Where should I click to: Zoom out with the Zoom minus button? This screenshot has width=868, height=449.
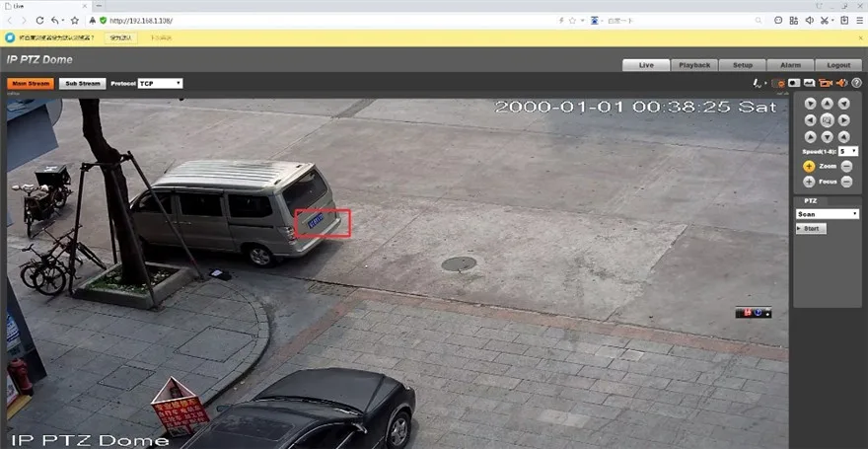(846, 166)
